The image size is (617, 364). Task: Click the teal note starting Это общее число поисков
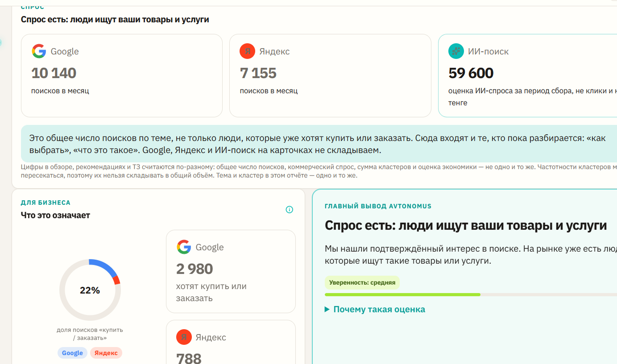(319, 144)
